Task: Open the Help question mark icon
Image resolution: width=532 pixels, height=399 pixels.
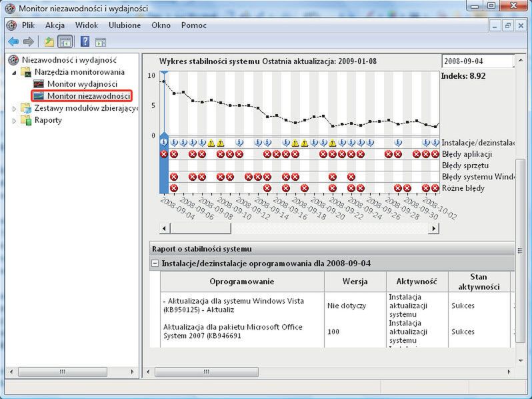Action: click(x=85, y=41)
